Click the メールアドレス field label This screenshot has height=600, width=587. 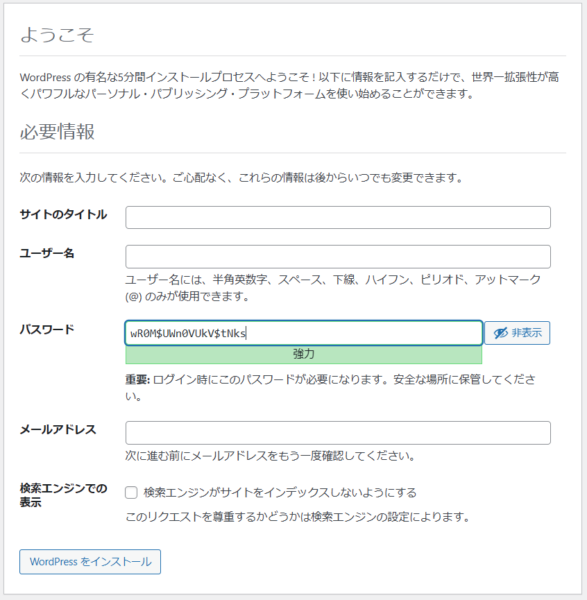pyautogui.click(x=58, y=429)
